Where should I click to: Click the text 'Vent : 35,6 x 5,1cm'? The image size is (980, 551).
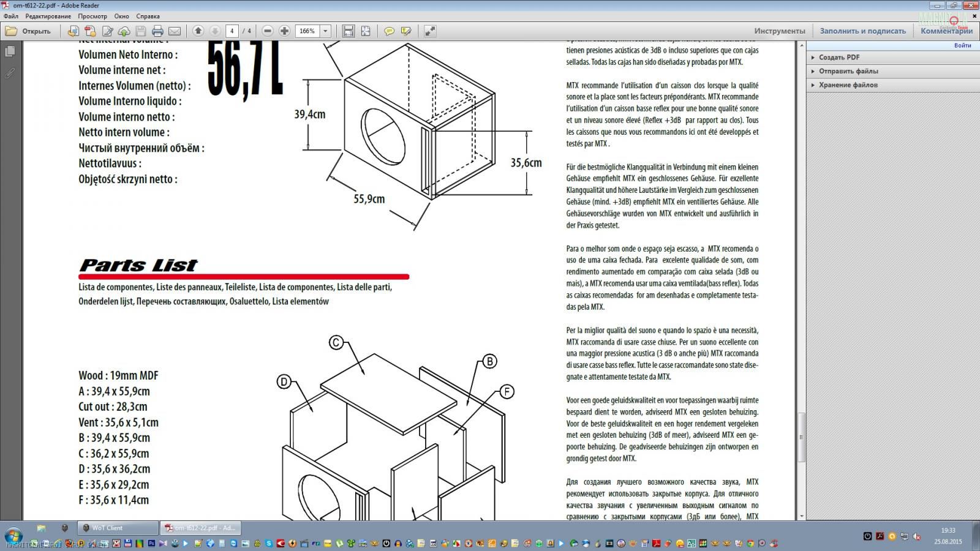118,422
